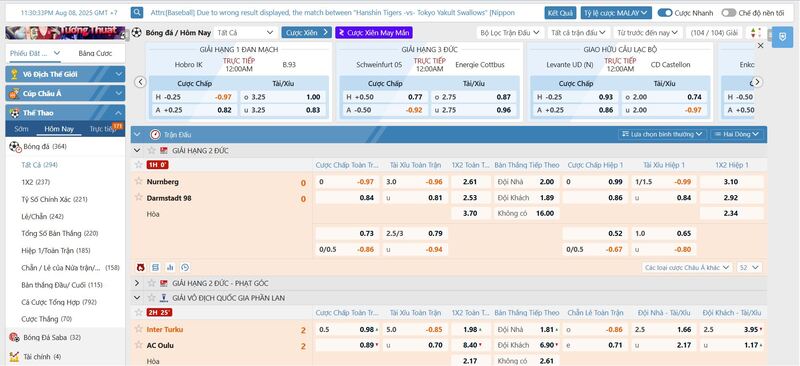
Task: Show previous featured matches in carousel
Action: (140, 82)
